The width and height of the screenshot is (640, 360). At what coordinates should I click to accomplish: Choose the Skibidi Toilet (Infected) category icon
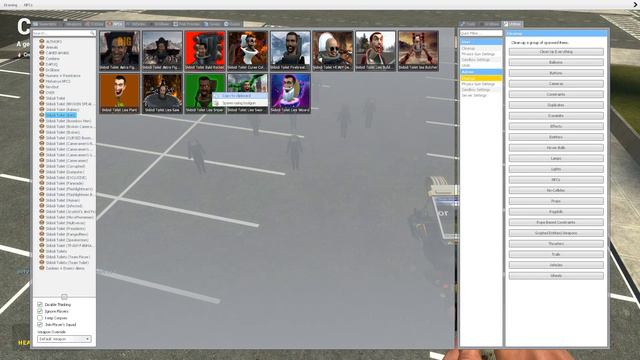pyautogui.click(x=42, y=206)
